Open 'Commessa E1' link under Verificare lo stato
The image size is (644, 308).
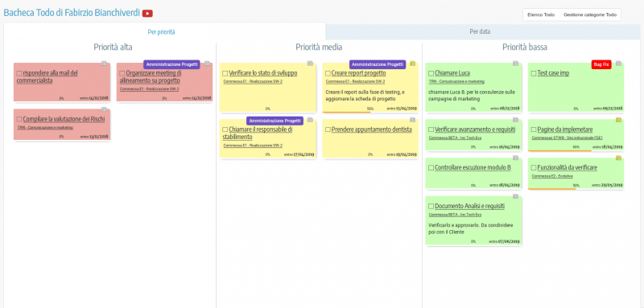click(x=253, y=81)
